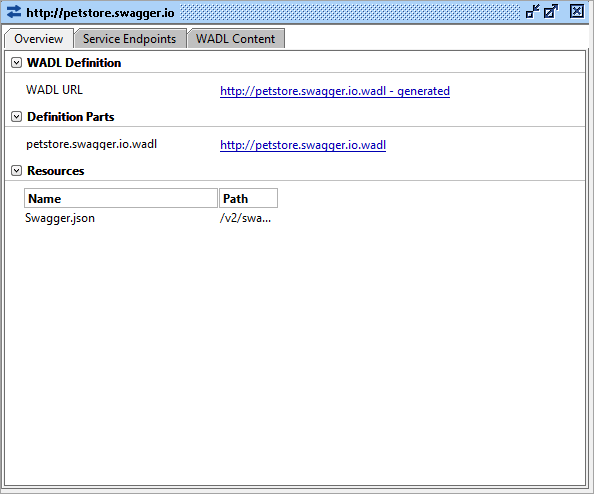Click the /v2/swa... path cell

[x=245, y=218]
